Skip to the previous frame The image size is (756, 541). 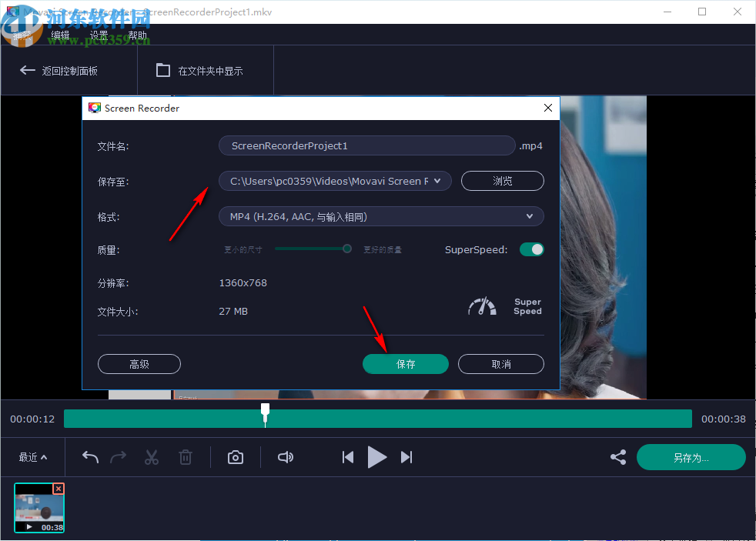(347, 456)
